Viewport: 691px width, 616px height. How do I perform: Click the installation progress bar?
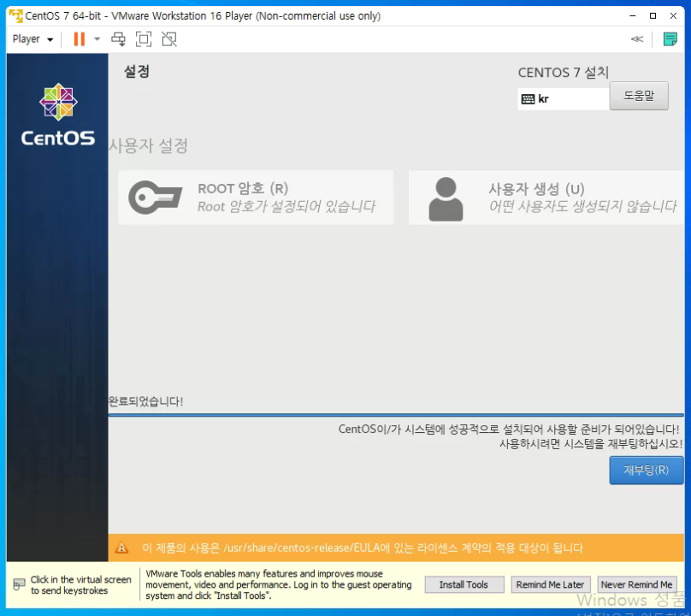tap(396, 415)
